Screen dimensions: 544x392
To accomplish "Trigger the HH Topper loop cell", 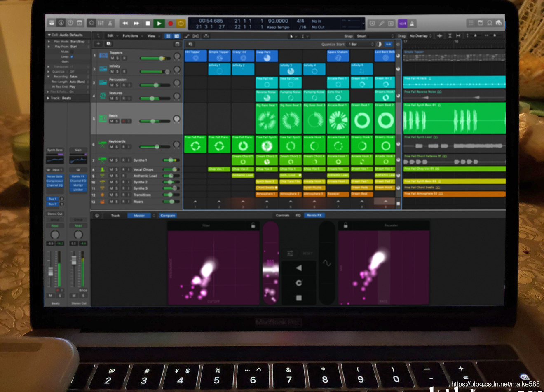I will pyautogui.click(x=196, y=56).
